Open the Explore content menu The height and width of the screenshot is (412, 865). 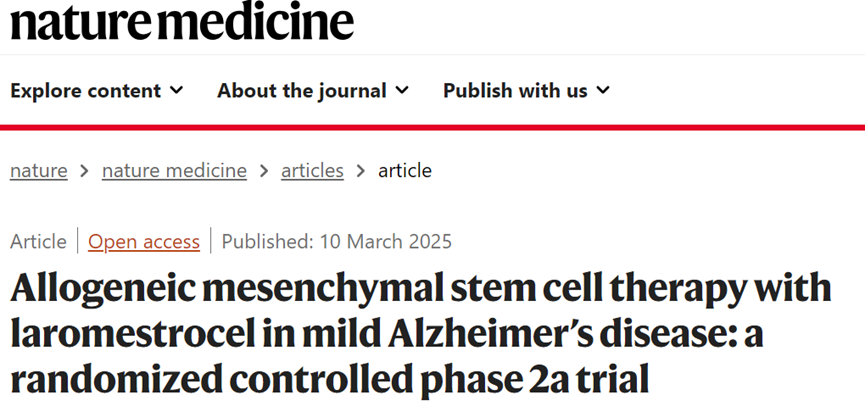(97, 90)
